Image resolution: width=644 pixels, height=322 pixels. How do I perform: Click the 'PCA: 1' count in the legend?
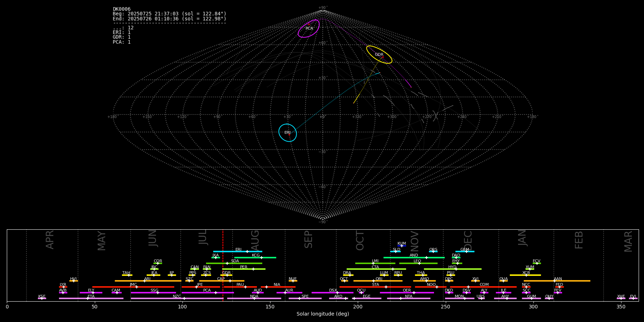(122, 42)
